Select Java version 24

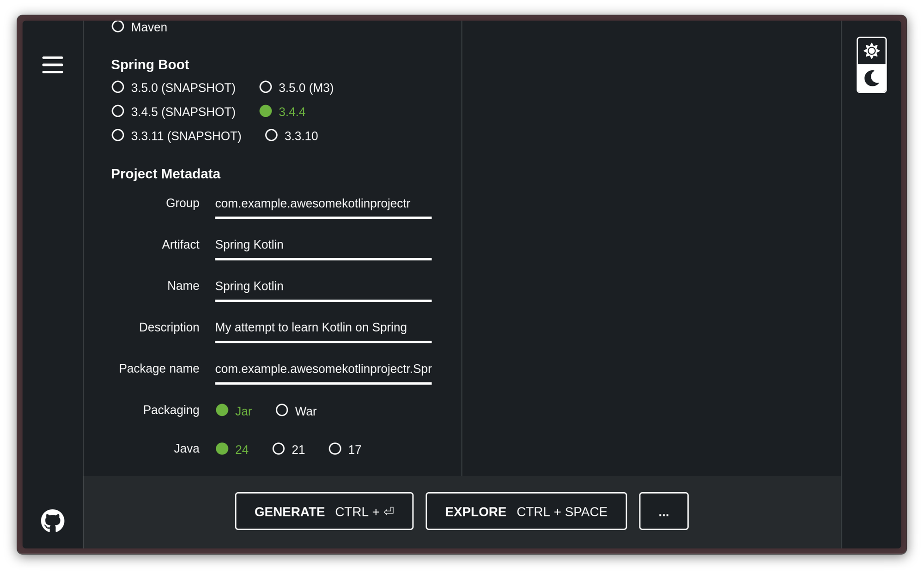point(232,449)
